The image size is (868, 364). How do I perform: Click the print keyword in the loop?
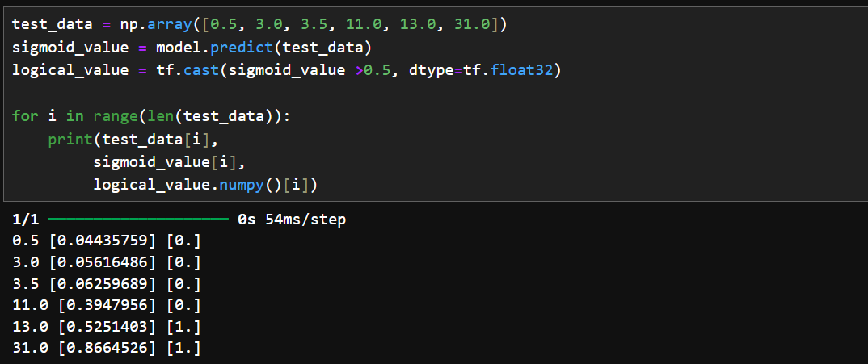pyautogui.click(x=70, y=140)
